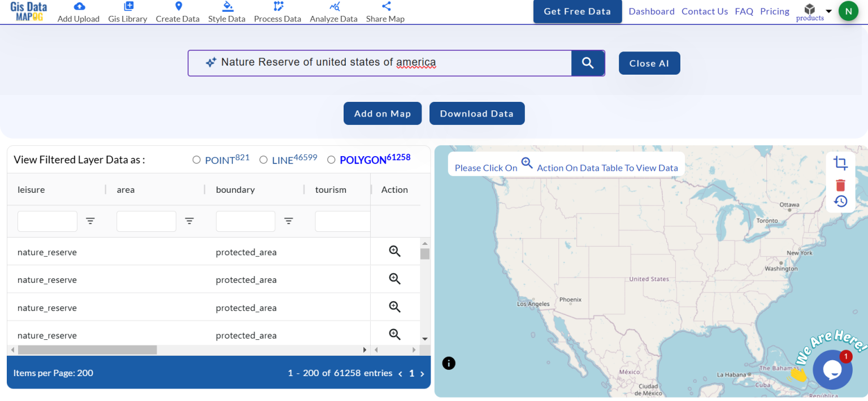Select the LINE layer radio button

263,160
